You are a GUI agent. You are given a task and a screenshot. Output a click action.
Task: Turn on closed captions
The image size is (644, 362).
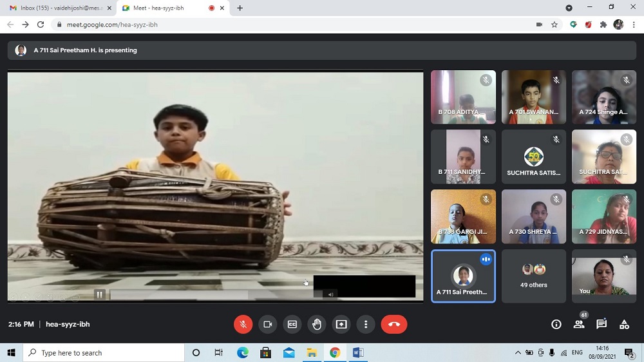click(292, 325)
